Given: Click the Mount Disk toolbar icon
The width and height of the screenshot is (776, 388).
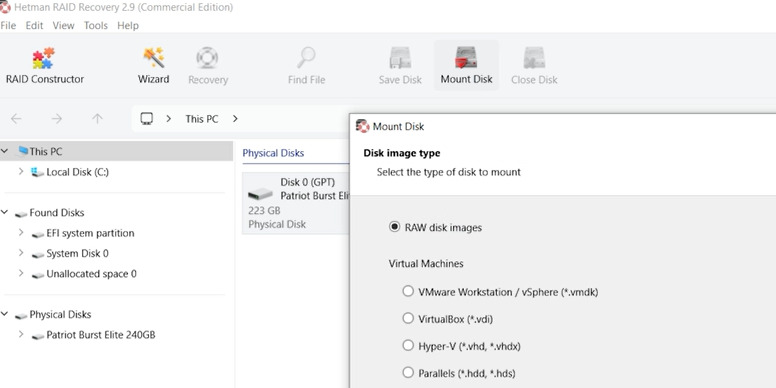Looking at the screenshot, I should point(466,57).
